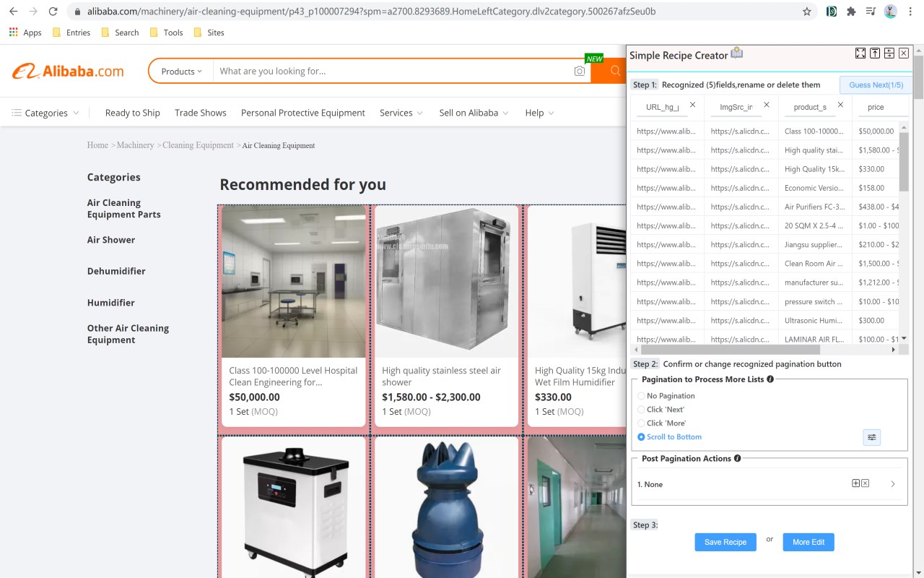Open the Humidifier category link
The image size is (924, 578).
click(110, 303)
